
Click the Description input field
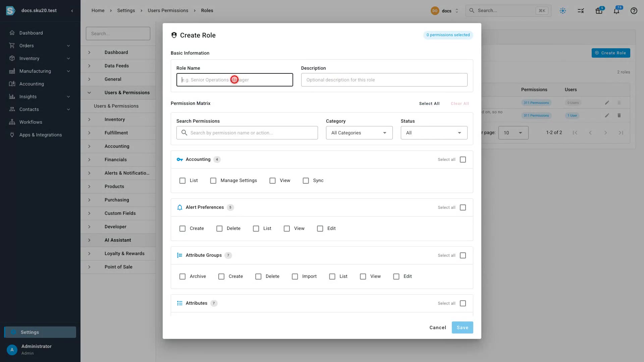click(384, 80)
